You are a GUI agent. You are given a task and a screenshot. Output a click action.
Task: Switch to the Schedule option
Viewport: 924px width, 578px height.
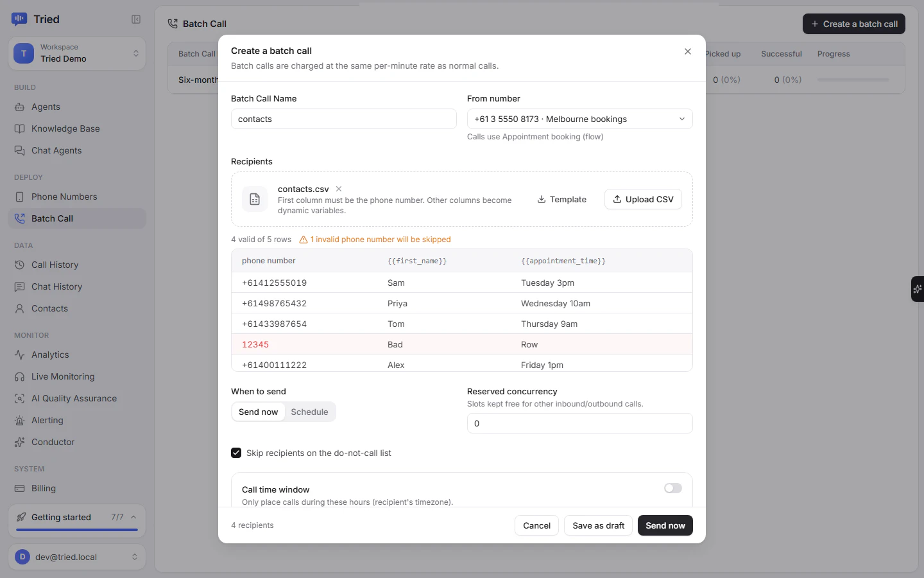[309, 412]
